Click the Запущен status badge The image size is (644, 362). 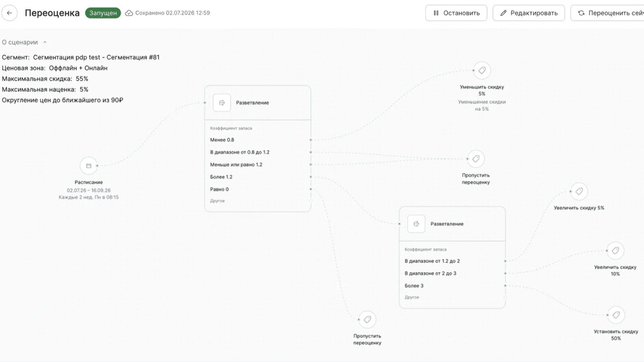click(x=103, y=13)
